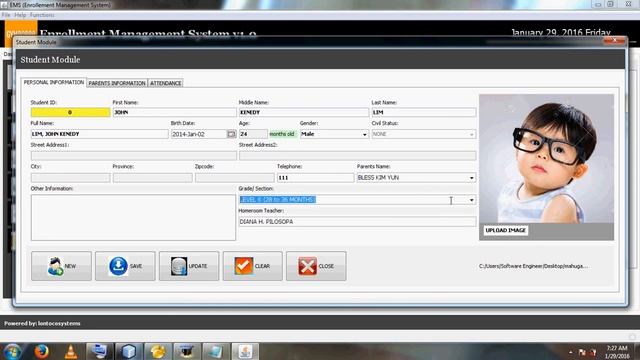Click the Province input field
This screenshot has width=640, height=360.
pos(153,178)
